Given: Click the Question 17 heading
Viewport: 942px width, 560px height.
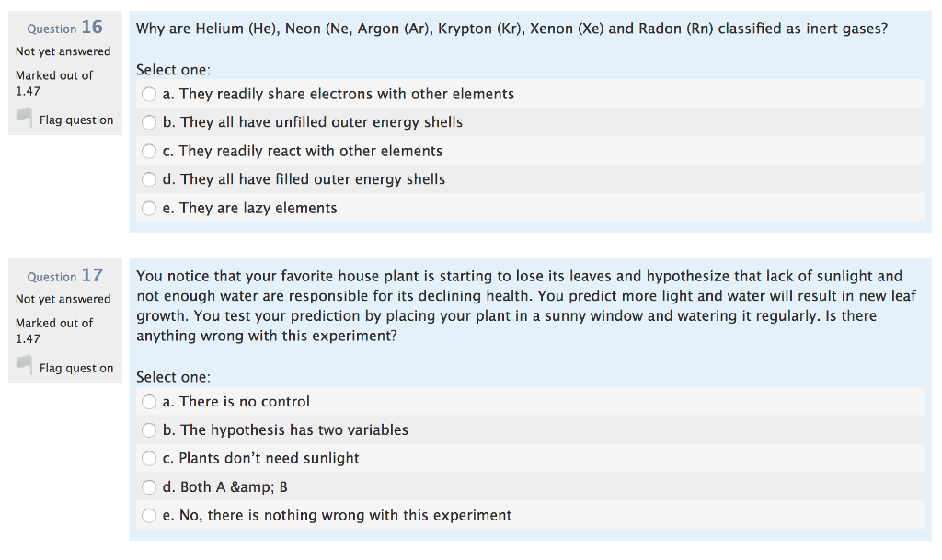Looking at the screenshot, I should pyautogui.click(x=63, y=276).
